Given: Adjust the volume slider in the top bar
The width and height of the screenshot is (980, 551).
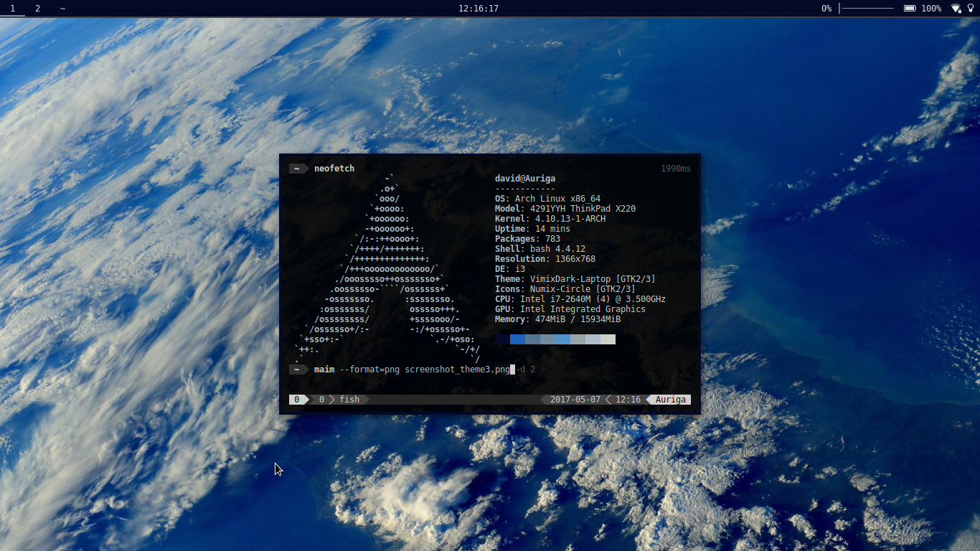Looking at the screenshot, I should click(867, 9).
